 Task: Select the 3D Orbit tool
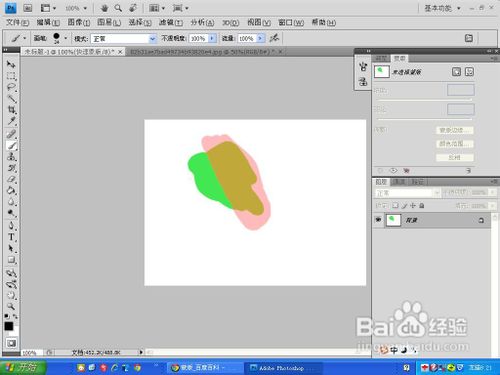(11, 284)
